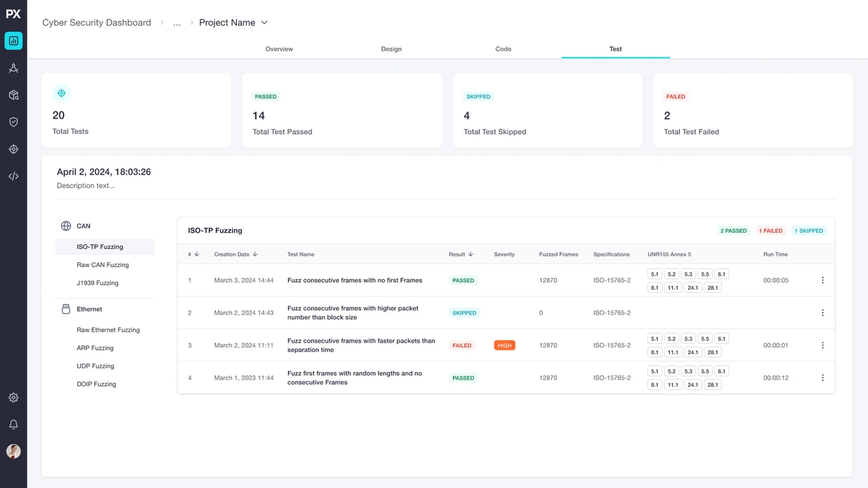Click the FAILED result badge in row 3
The image size is (868, 488).
462,345
